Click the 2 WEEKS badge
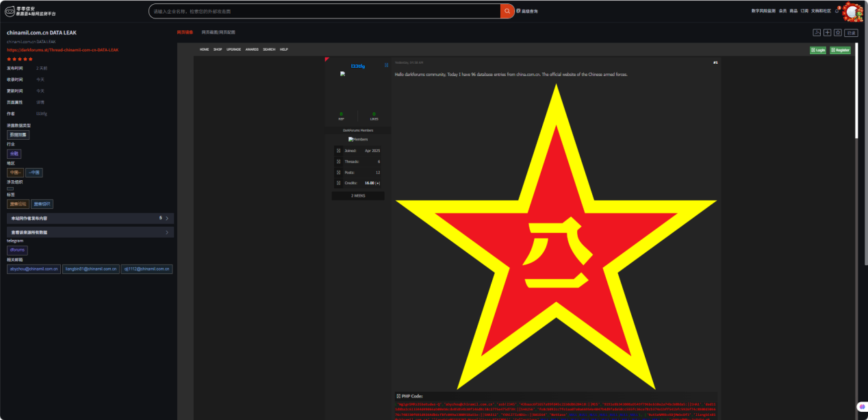The height and width of the screenshot is (420, 868). [358, 196]
